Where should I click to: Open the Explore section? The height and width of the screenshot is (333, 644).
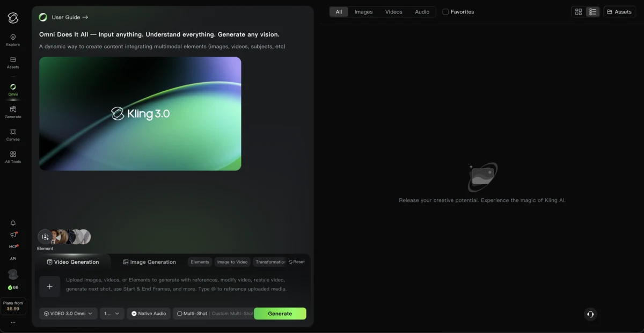13,40
